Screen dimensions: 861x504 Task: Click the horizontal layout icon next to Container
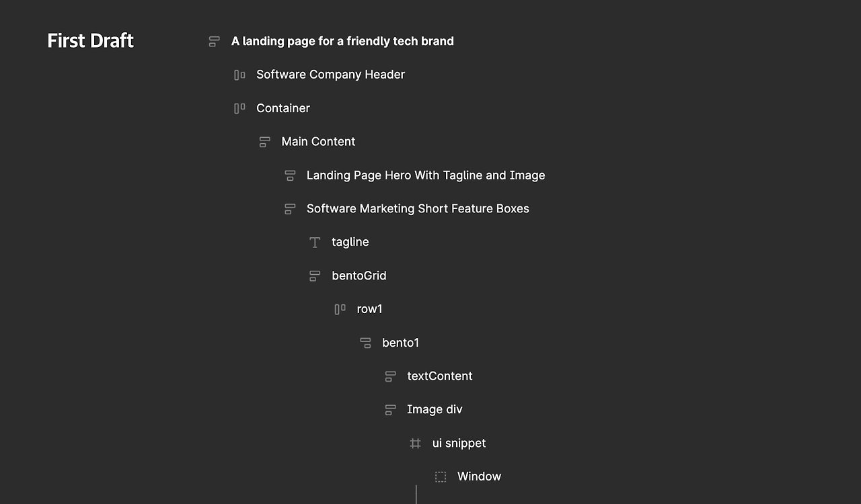pyautogui.click(x=239, y=108)
